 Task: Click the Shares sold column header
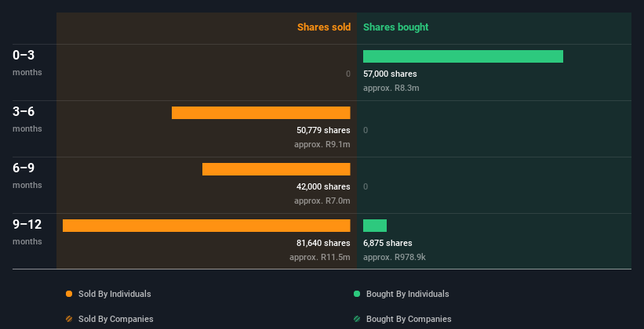pos(324,27)
